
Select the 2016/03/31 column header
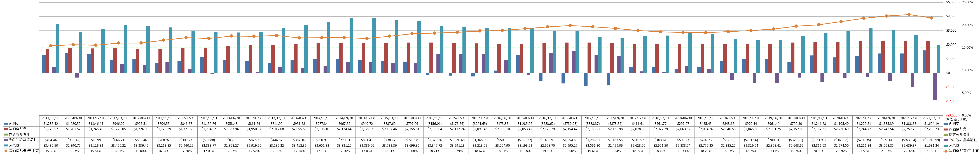[480, 118]
